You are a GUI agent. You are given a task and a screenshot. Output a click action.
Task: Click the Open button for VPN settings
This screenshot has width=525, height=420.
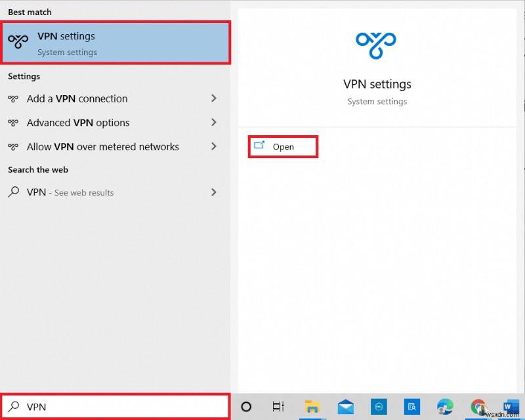point(283,146)
